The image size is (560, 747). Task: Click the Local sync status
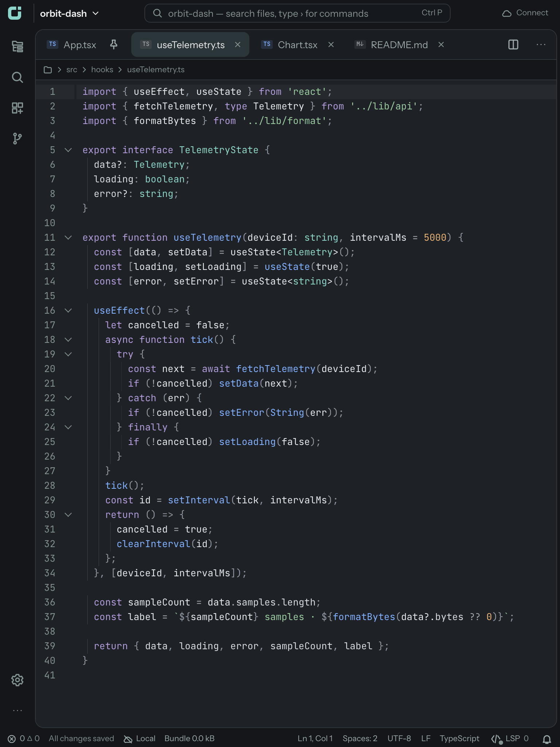click(140, 739)
